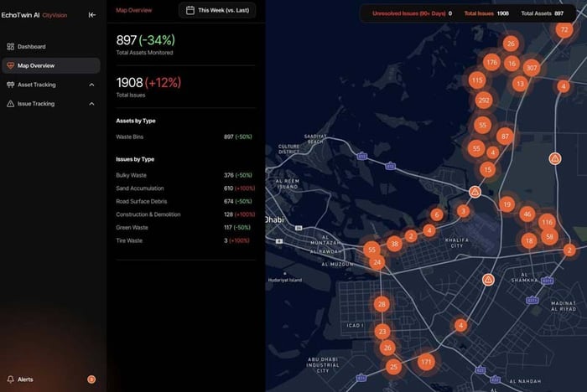
Task: Expand the Issue Tracking chevron
Action: click(x=90, y=104)
